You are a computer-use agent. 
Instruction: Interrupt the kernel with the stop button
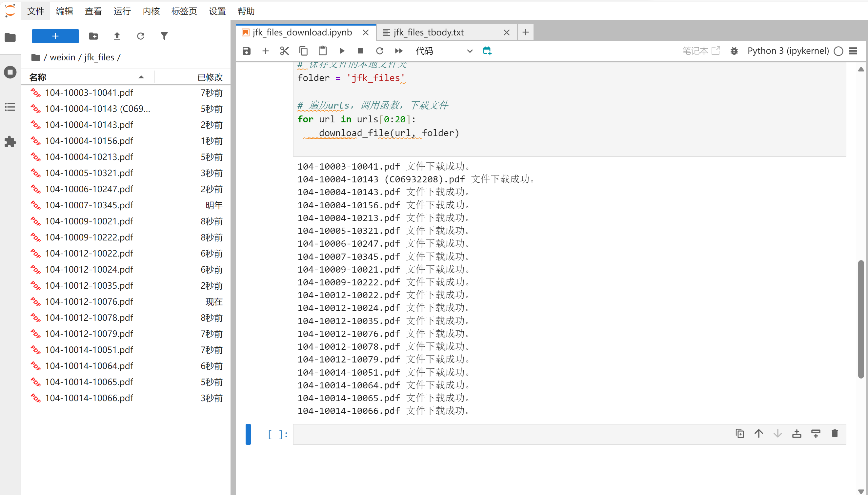click(361, 51)
